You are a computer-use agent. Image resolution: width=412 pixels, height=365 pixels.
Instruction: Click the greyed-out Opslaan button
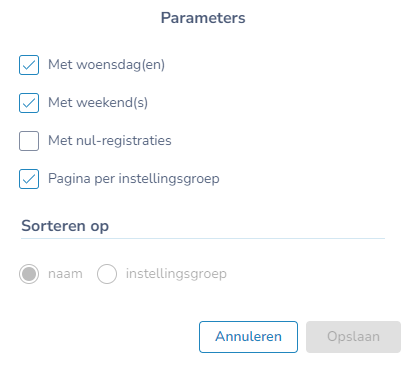(x=353, y=337)
